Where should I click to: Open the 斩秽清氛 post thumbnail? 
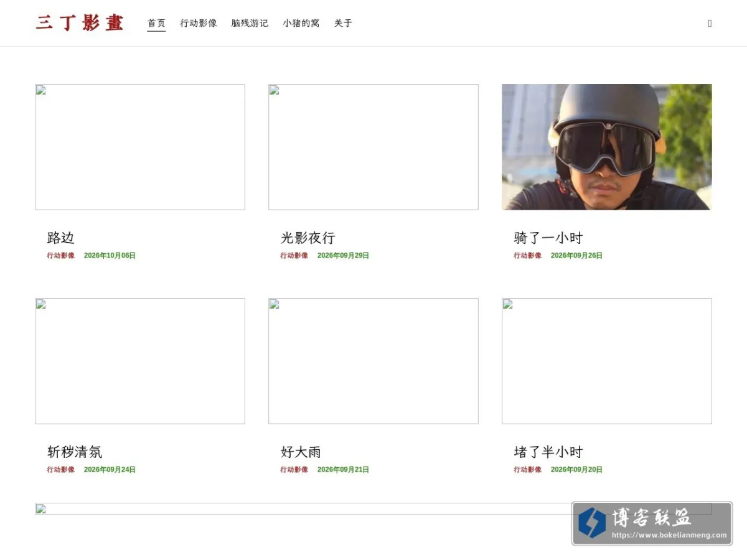coord(140,361)
